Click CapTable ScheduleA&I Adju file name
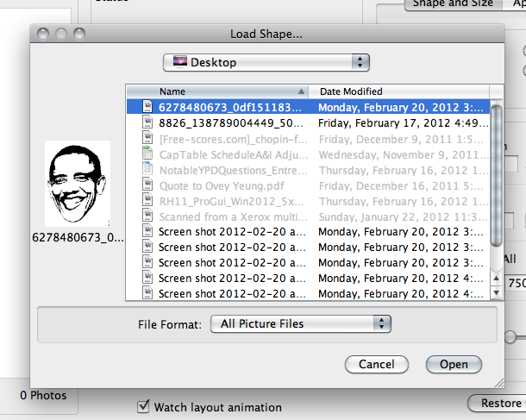Image resolution: width=526 pixels, height=420 pixels. tap(234, 155)
